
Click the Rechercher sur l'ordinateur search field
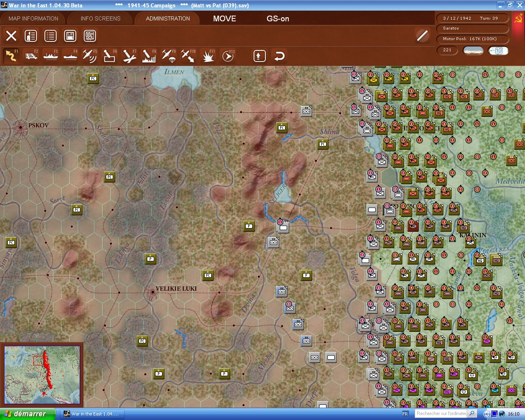(x=441, y=413)
